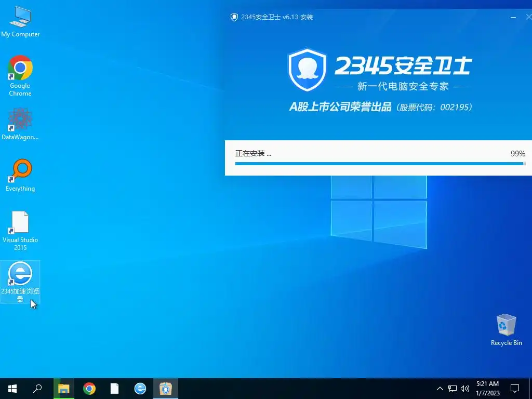The height and width of the screenshot is (399, 532).
Task: Click the 正在安装 status text
Action: [253, 153]
